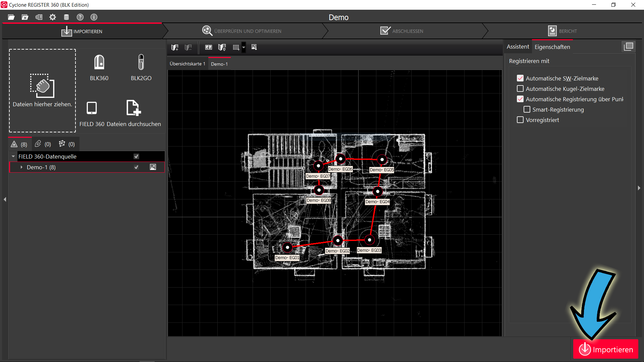Enable Smart-Registrierung checkbox
644x362 pixels.
[x=527, y=109]
